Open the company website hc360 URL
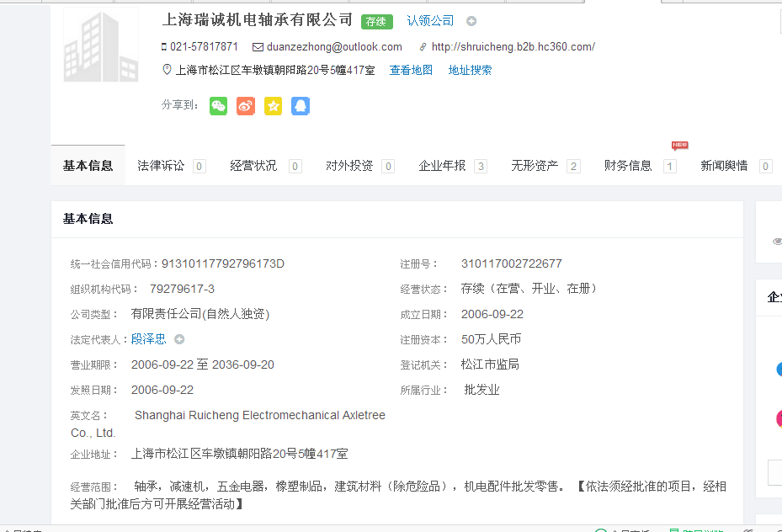782x532 pixels. 513,47
